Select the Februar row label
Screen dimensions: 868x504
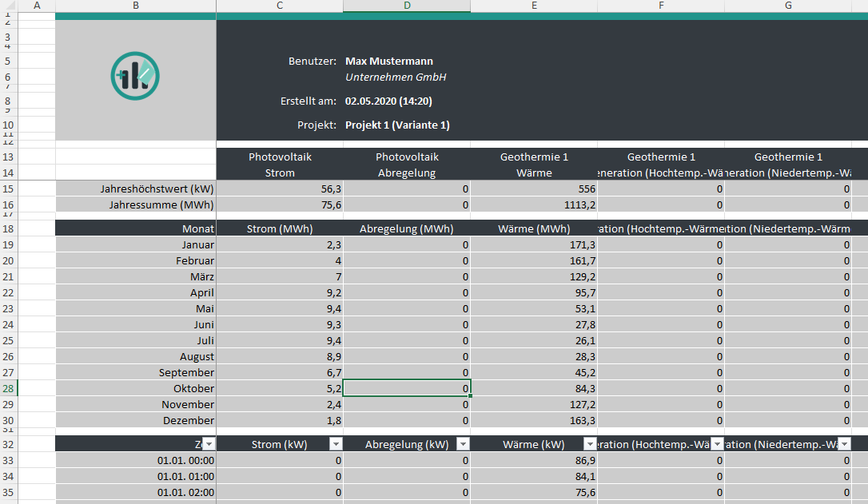(136, 260)
